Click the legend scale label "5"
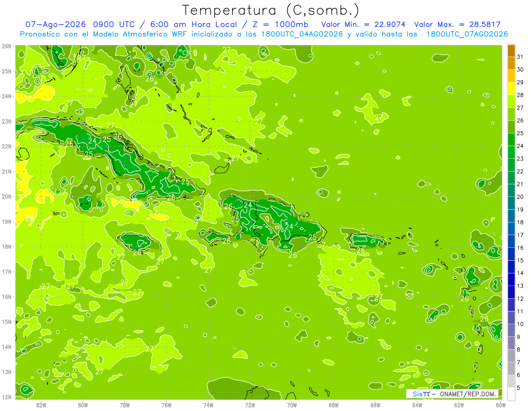Screen dimensions: 532x411 click(519, 388)
